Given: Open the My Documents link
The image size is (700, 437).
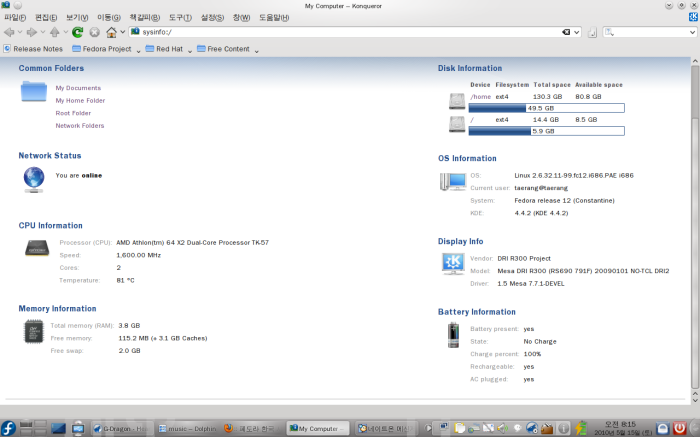Looking at the screenshot, I should tap(78, 88).
